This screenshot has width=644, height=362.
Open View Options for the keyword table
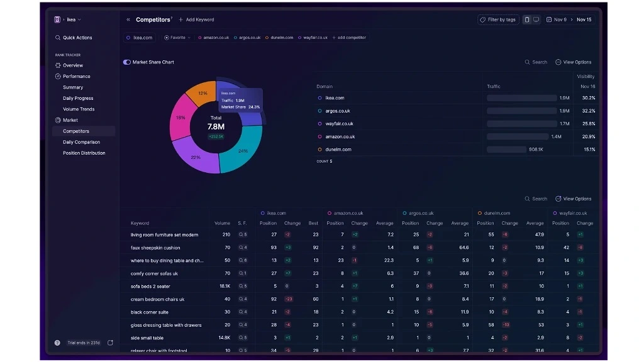point(574,199)
